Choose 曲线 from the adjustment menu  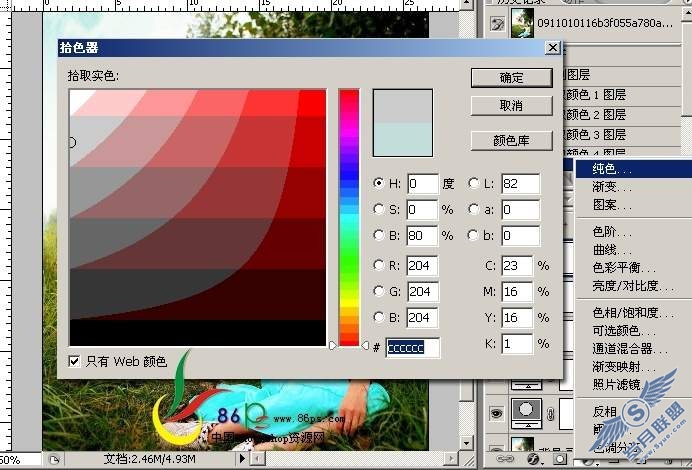point(634,250)
